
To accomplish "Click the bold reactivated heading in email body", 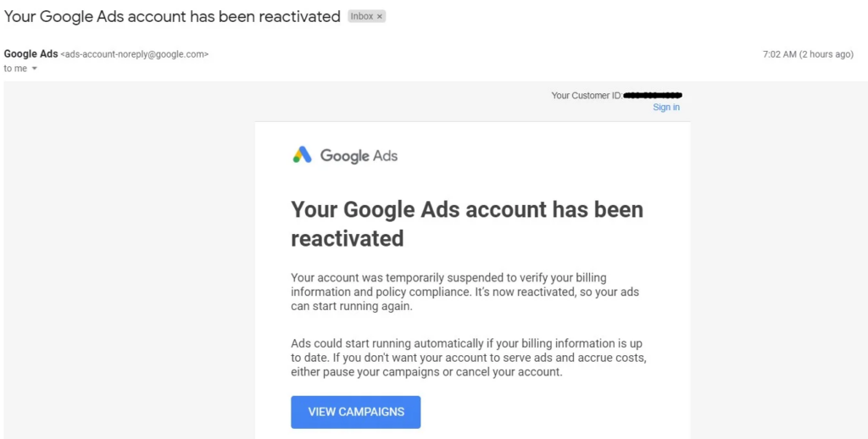I will [467, 224].
